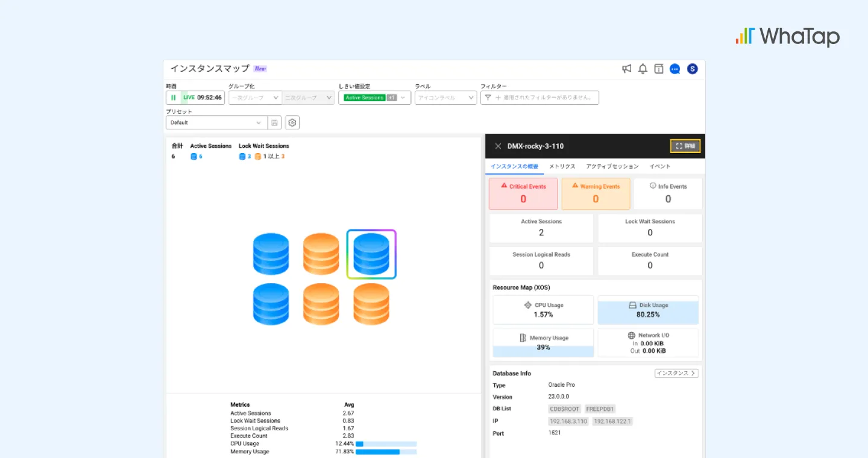Select the orange database instance, top row
This screenshot has width=868, height=458.
point(321,254)
